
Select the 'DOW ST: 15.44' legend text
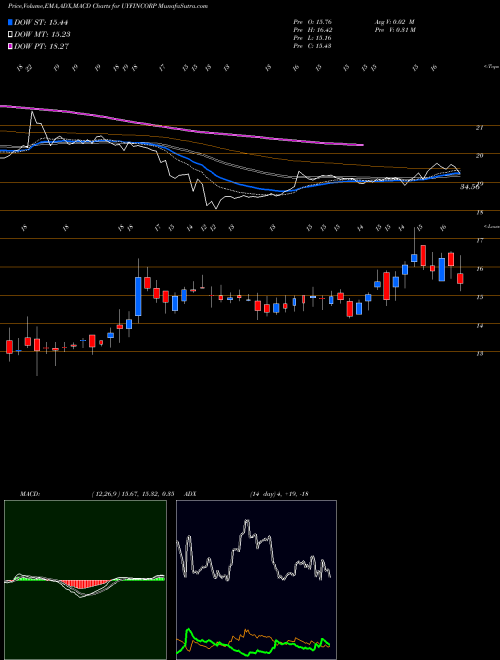pos(41,22)
